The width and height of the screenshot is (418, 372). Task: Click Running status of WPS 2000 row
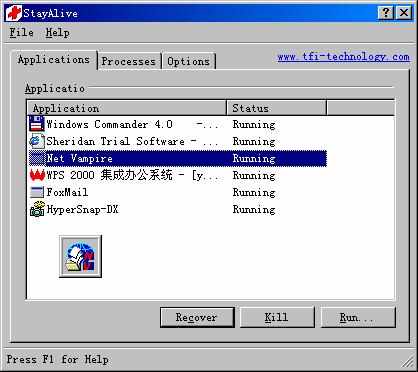click(x=254, y=176)
